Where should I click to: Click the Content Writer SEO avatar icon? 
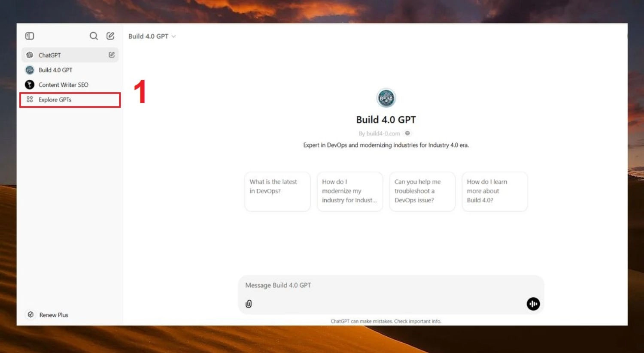coord(30,84)
